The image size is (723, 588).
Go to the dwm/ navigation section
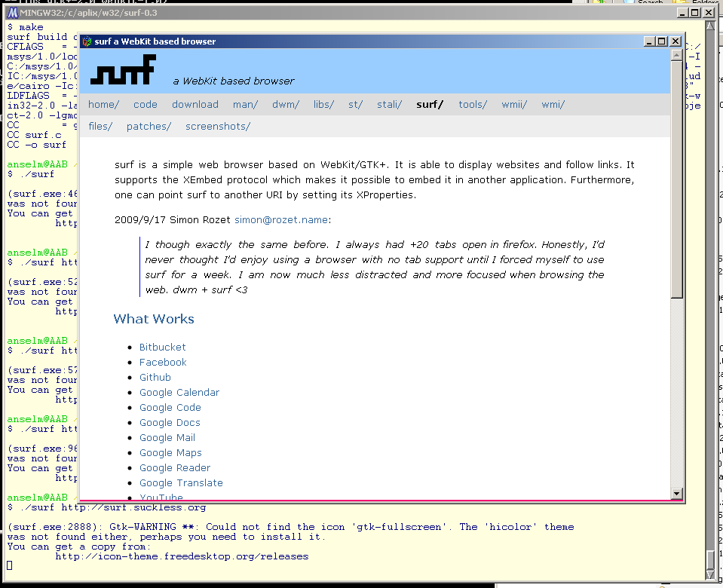pos(285,105)
